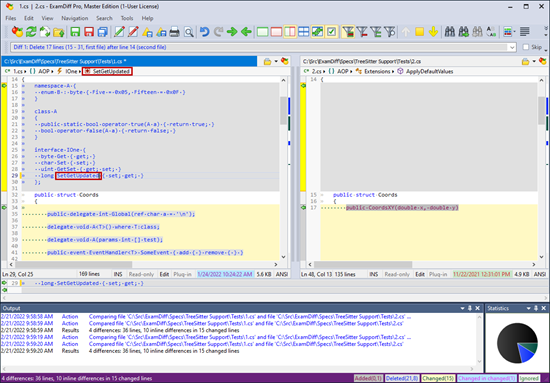Image resolution: width=550 pixels, height=383 pixels.
Task: Toggle the funnel with green lines filter
Action: coord(376,32)
